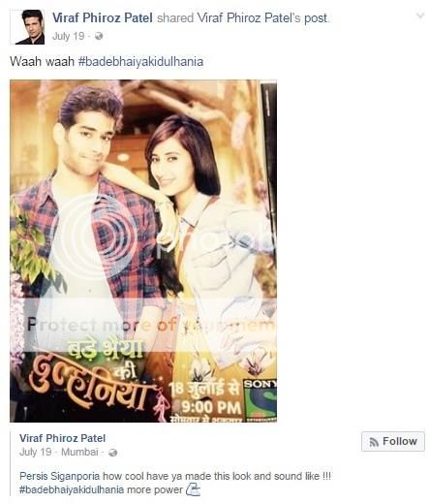Click the Follow button

(393, 441)
